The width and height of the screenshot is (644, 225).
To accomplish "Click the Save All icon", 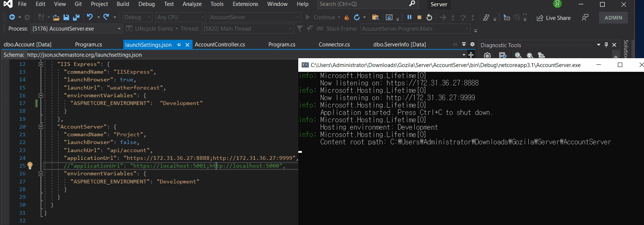I will [x=76, y=17].
